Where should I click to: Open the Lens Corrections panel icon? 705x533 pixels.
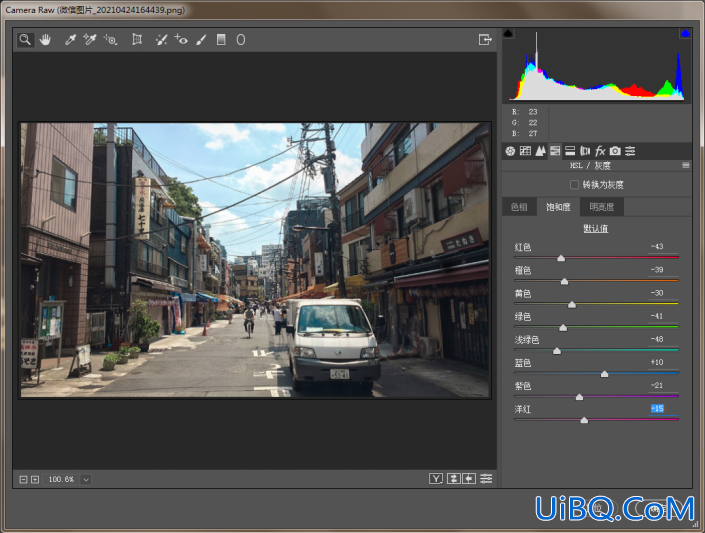coord(585,151)
